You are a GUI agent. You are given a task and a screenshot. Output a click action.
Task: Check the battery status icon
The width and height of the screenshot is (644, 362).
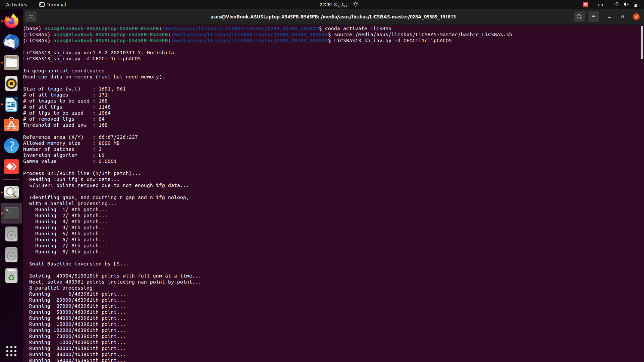pos(636,4)
